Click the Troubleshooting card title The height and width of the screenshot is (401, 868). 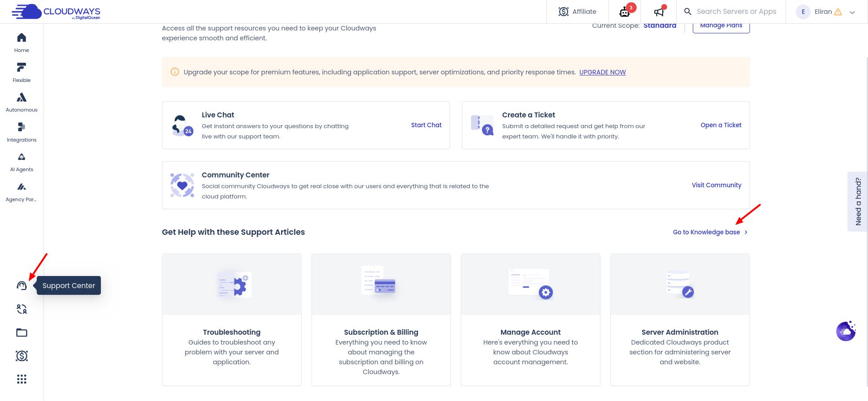232,332
